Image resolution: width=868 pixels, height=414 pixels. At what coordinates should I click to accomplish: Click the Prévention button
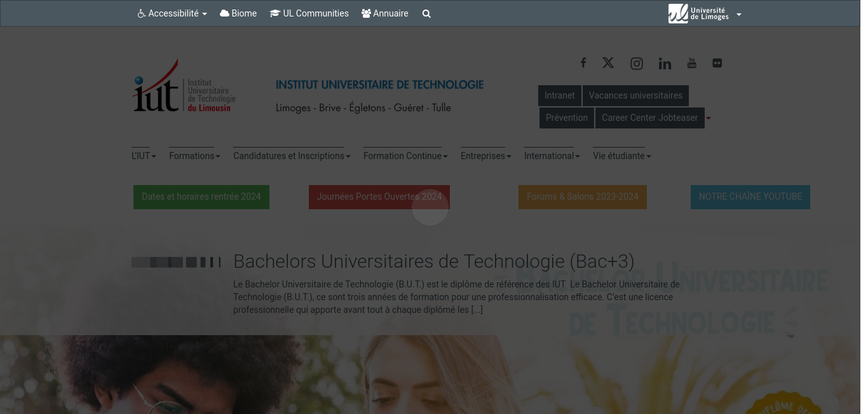(x=567, y=118)
